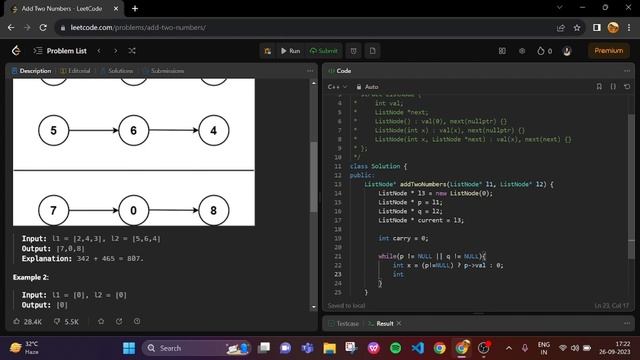This screenshot has width=640, height=360.
Task: Open description panel more options (three dots)
Action: point(310,71)
